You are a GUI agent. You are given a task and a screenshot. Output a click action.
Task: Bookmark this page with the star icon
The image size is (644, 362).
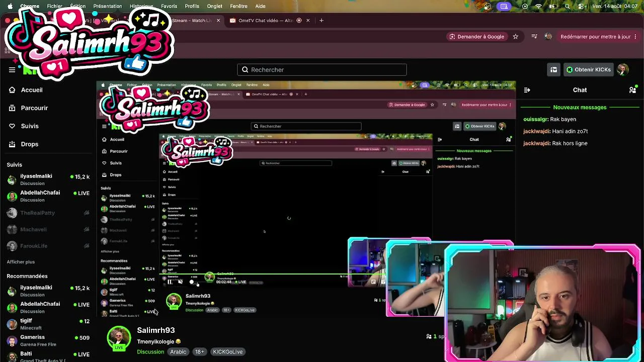click(515, 37)
